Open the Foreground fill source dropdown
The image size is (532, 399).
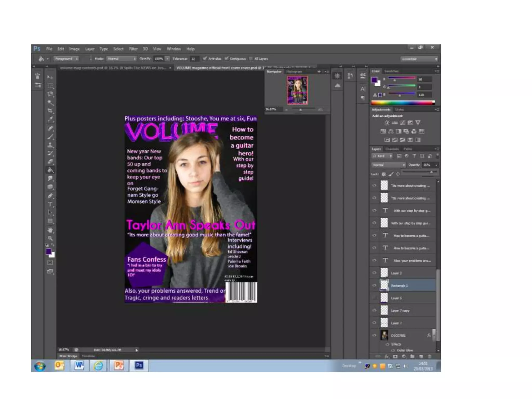(x=66, y=59)
